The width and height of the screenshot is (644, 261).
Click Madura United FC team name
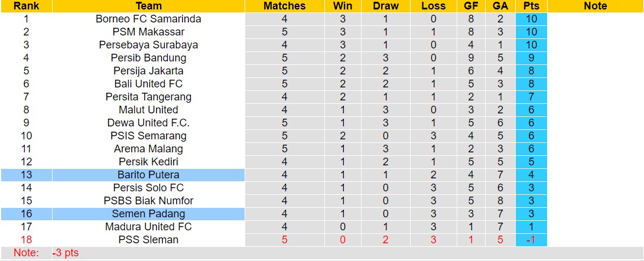148,227
